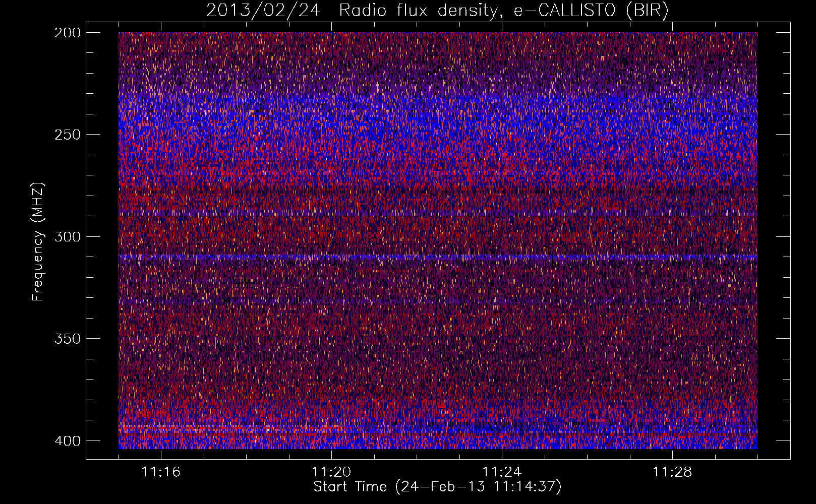The width and height of the screenshot is (816, 504).
Task: Click the 'Start Time (24-Feb-13 11:14:37)' label
Action: (x=437, y=487)
